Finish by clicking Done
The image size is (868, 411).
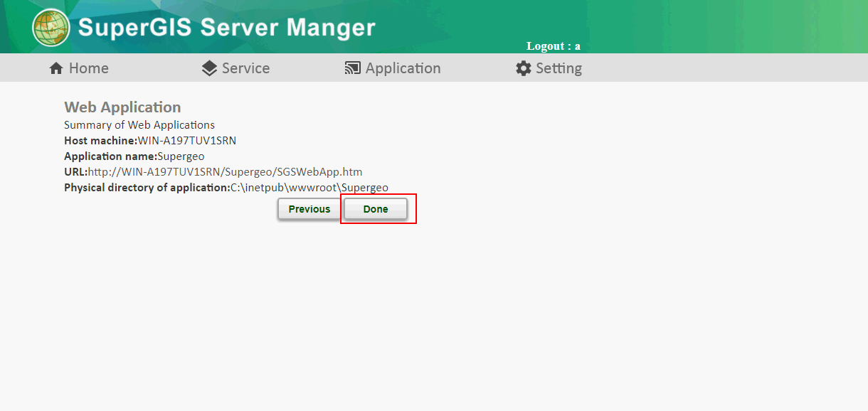tap(376, 209)
